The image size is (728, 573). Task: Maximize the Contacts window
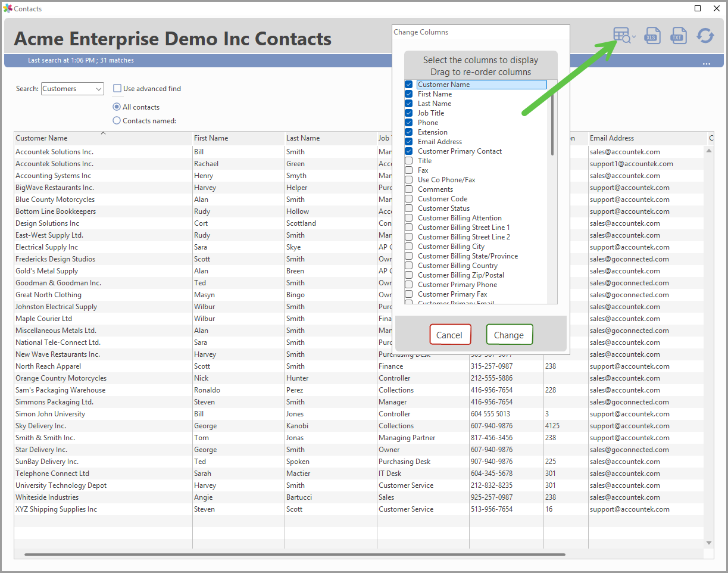tap(698, 8)
